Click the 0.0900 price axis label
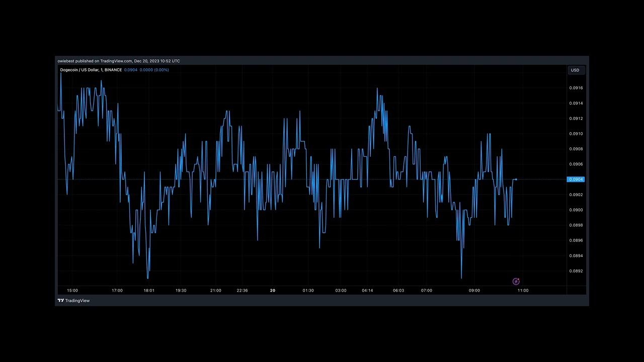The image size is (644, 362). [576, 210]
